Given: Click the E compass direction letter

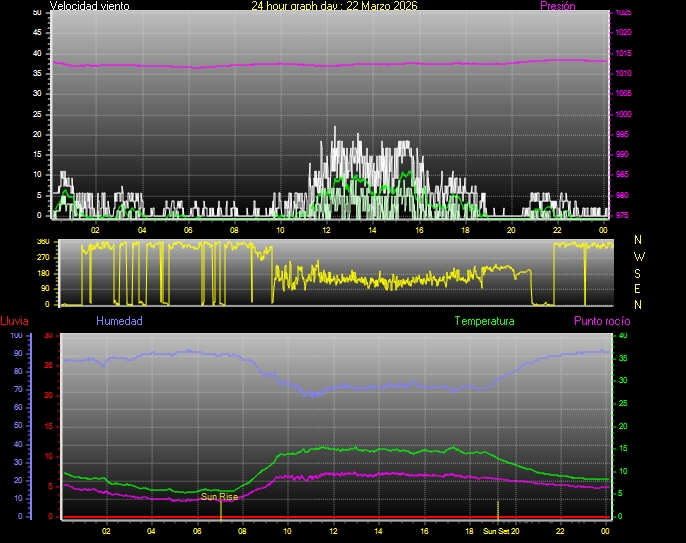Looking at the screenshot, I should coord(639,288).
